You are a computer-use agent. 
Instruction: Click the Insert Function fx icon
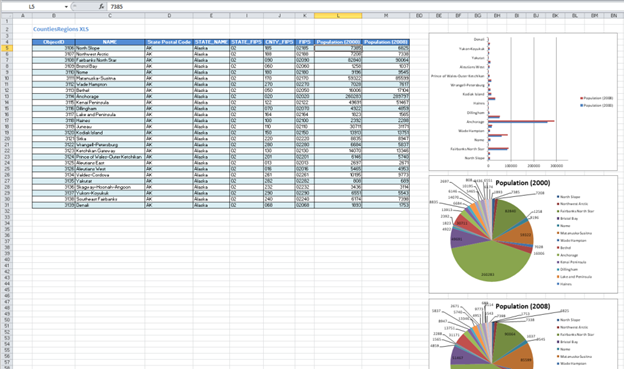pos(101,6)
